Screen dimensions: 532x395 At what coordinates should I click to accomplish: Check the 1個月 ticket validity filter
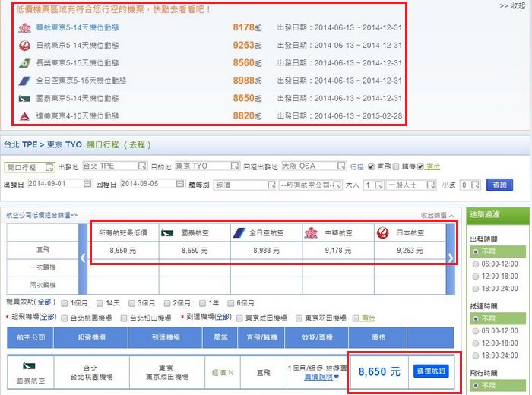(x=64, y=303)
